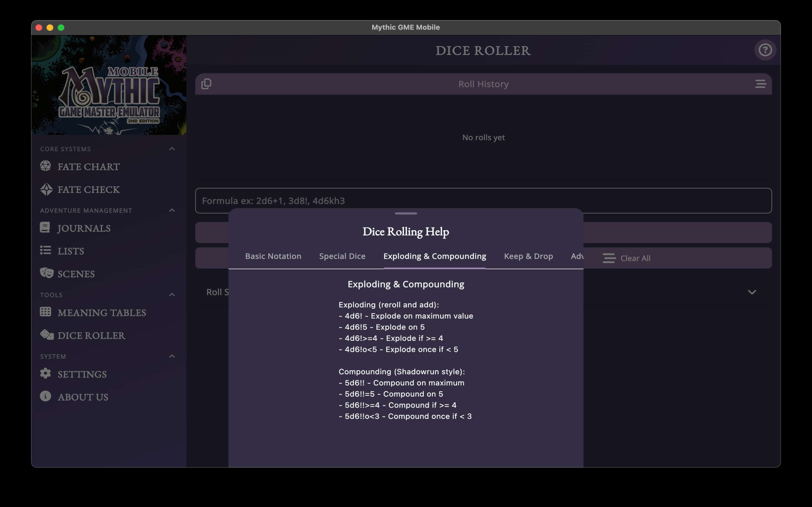Expand the Roll section chevron

[x=752, y=292]
